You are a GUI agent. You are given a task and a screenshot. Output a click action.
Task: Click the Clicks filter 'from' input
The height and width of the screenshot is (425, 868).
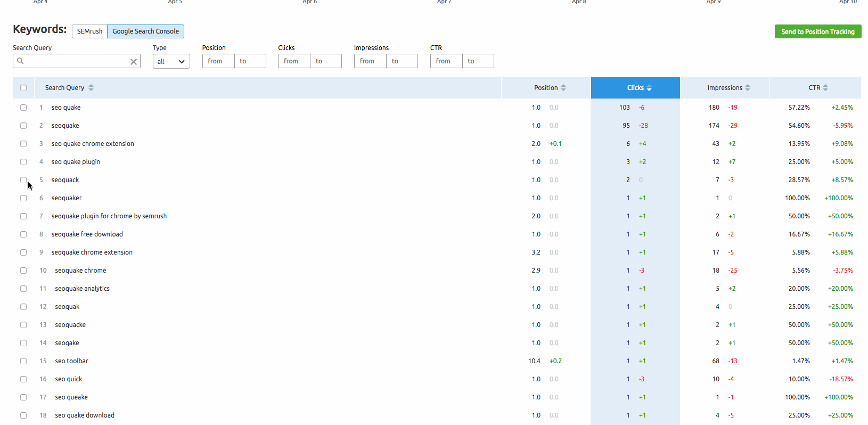coord(294,61)
